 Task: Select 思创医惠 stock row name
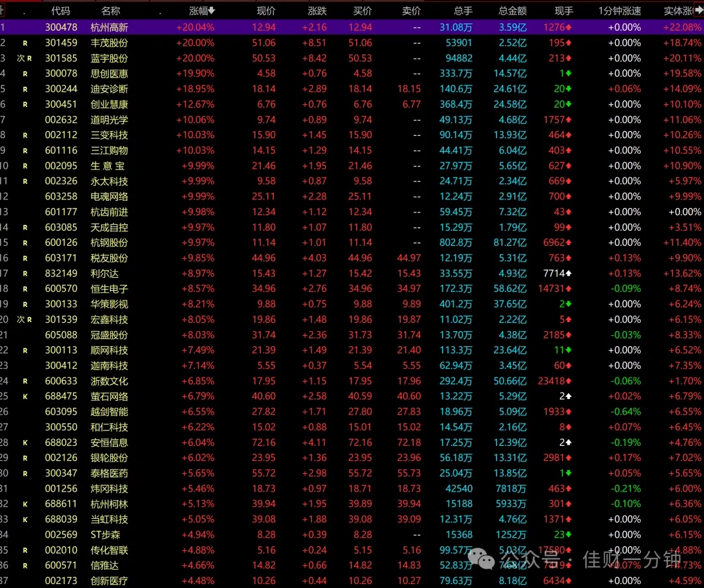(109, 74)
